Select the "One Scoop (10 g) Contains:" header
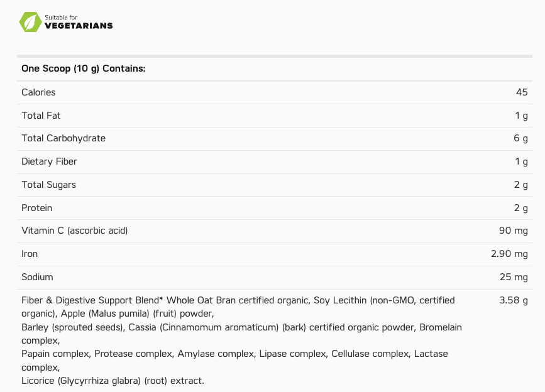The height and width of the screenshot is (392, 545). coord(84,68)
